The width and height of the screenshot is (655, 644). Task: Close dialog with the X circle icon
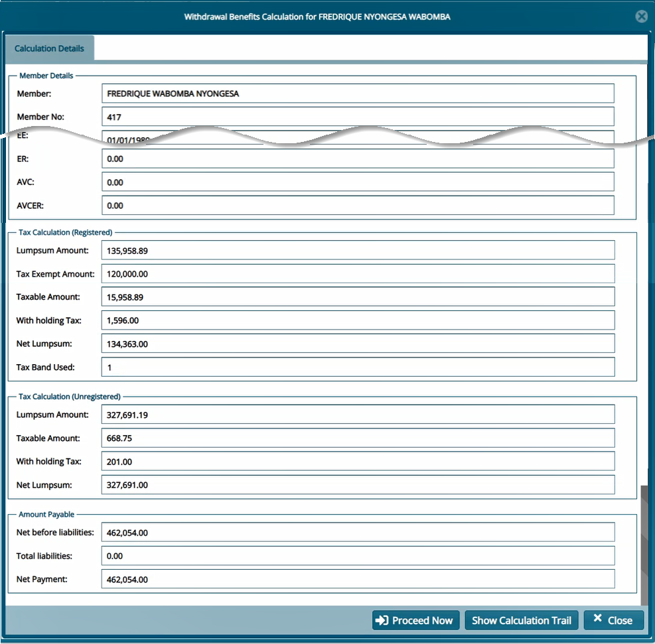click(x=641, y=17)
